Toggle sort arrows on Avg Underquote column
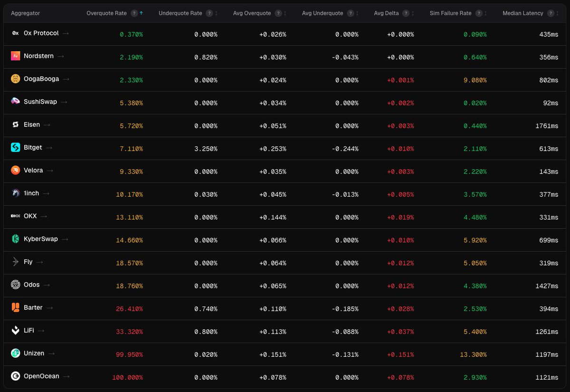Screen dimensions: 570x392 (357, 13)
